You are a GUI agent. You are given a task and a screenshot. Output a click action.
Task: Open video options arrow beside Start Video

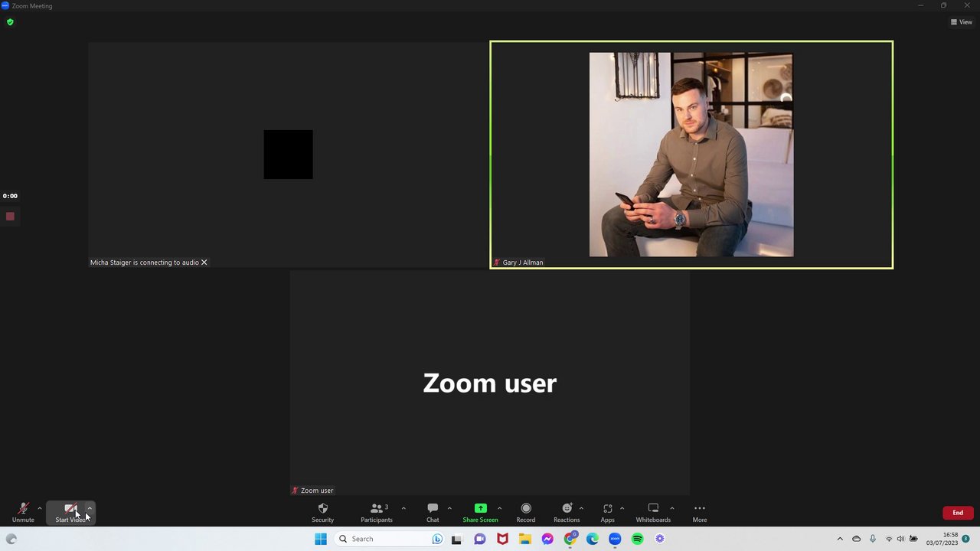(90, 508)
